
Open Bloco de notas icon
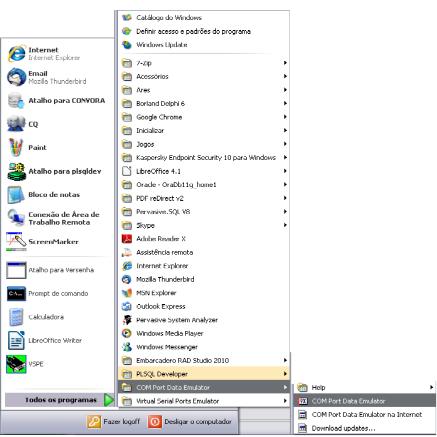[x=16, y=195]
